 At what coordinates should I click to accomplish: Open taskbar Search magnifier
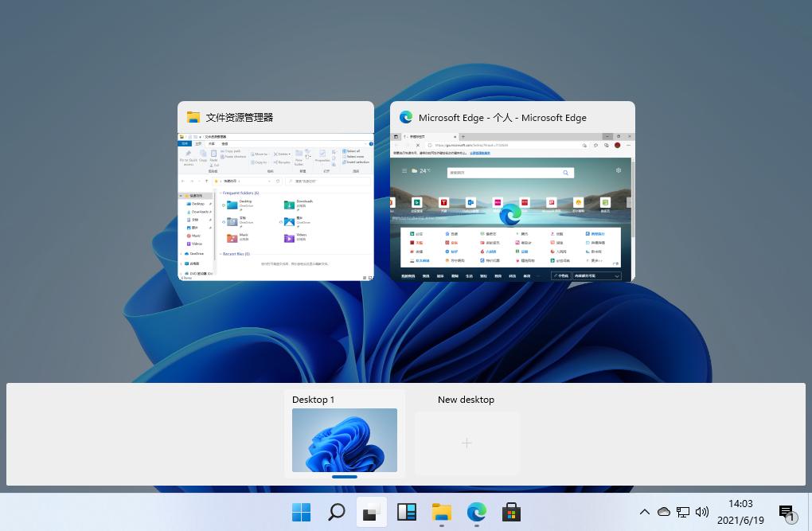[x=337, y=513]
